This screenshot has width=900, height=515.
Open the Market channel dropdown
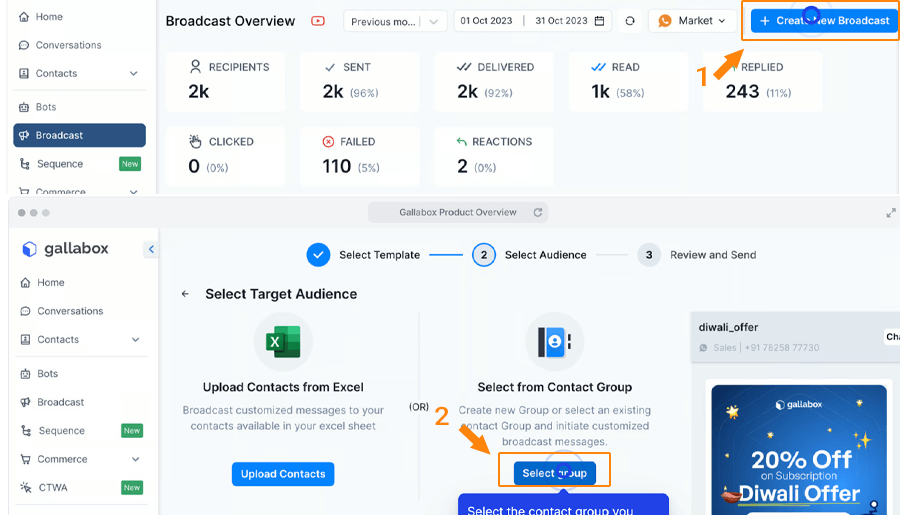[x=692, y=21]
